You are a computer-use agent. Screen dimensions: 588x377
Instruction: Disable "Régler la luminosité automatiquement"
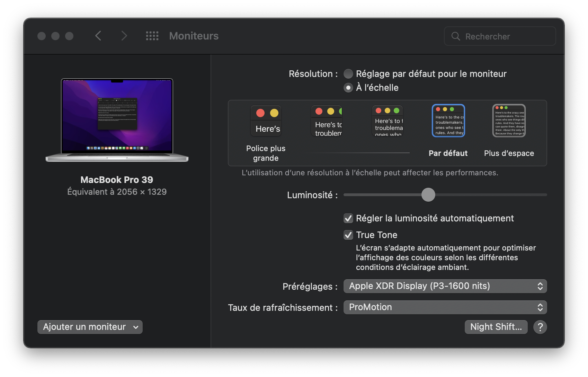[348, 218]
